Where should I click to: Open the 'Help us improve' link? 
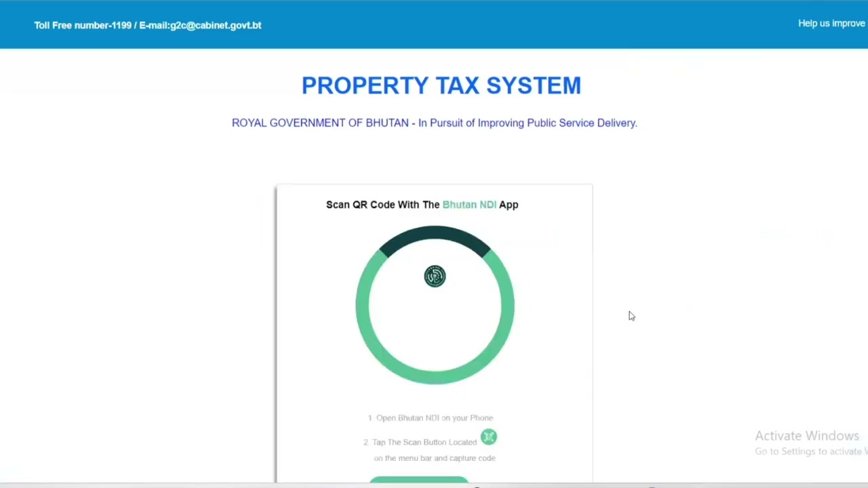pos(832,23)
